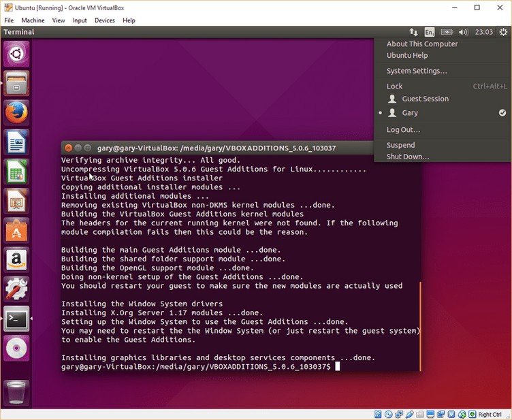
Task: Open VirtualBox Help menu
Action: (129, 20)
